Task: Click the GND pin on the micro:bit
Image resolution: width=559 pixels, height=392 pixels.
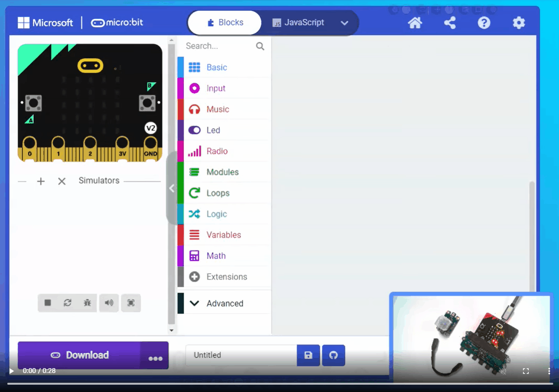Action: [151, 148]
